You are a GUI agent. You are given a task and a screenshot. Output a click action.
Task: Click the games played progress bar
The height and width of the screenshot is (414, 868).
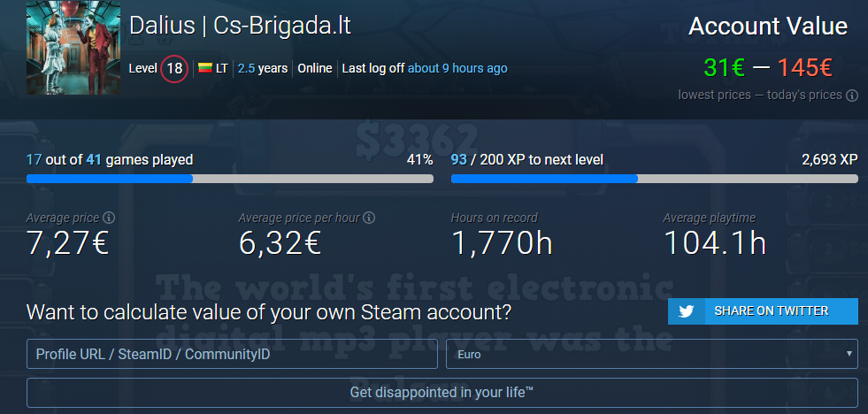coord(230,179)
